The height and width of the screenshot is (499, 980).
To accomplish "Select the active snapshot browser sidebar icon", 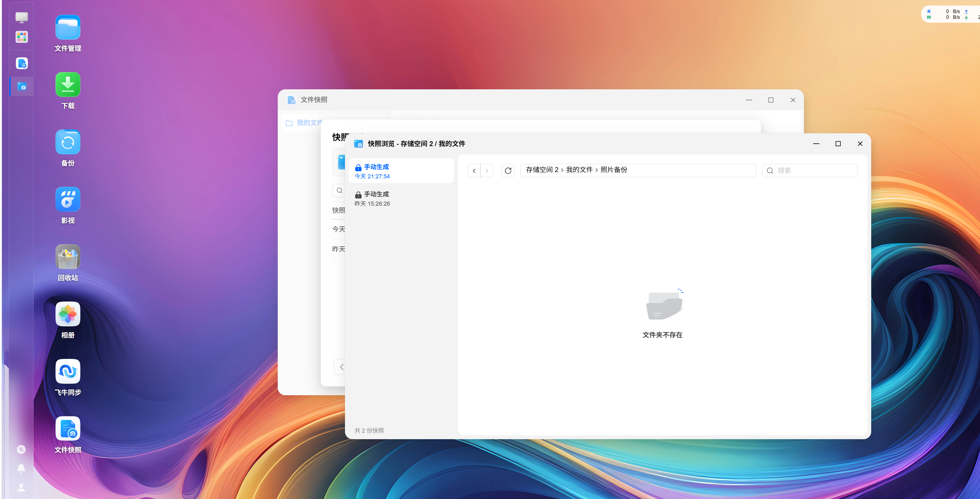I will (x=22, y=86).
